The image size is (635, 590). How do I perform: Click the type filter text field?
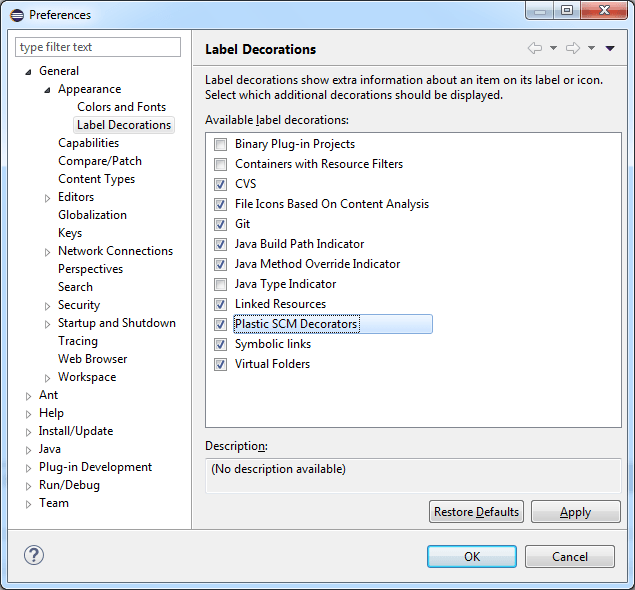tap(98, 47)
